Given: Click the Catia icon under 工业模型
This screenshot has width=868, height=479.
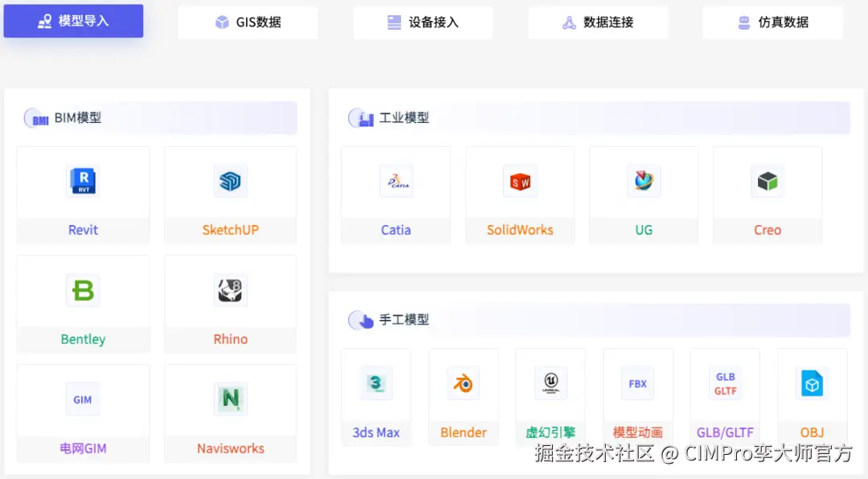Looking at the screenshot, I should [395, 181].
